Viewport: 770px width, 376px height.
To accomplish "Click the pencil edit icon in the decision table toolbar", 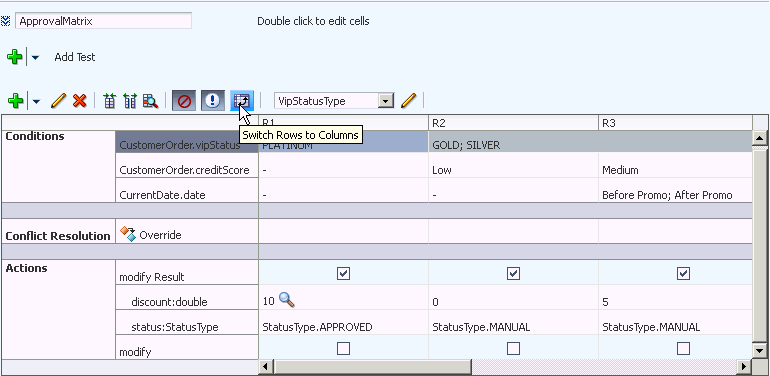I will click(x=58, y=101).
